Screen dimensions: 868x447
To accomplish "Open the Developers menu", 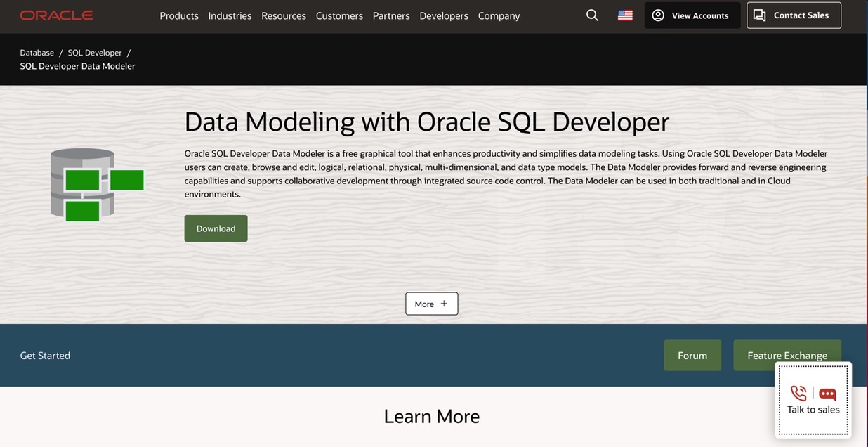I will [444, 15].
